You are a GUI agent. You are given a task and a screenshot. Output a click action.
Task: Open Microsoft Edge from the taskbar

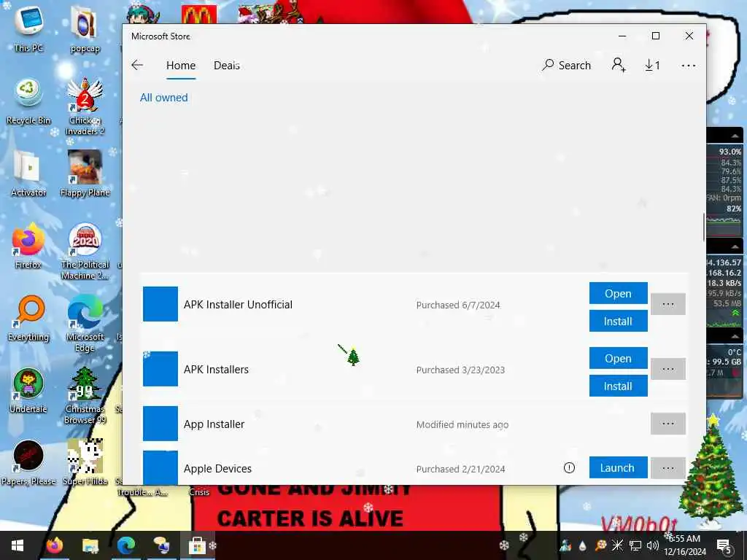tap(125, 545)
